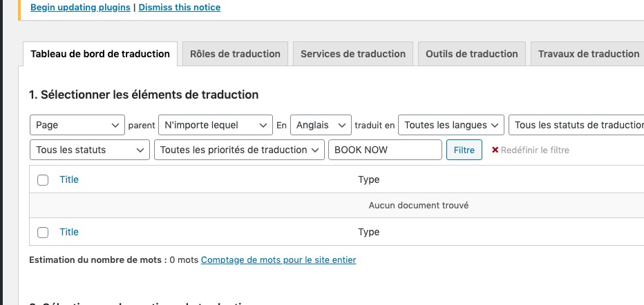Go to Outils de traduction tab
644x305 pixels.
(x=471, y=54)
